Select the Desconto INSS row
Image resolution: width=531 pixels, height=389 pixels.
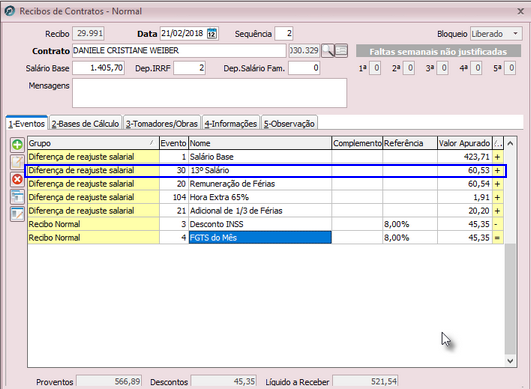coord(265,224)
